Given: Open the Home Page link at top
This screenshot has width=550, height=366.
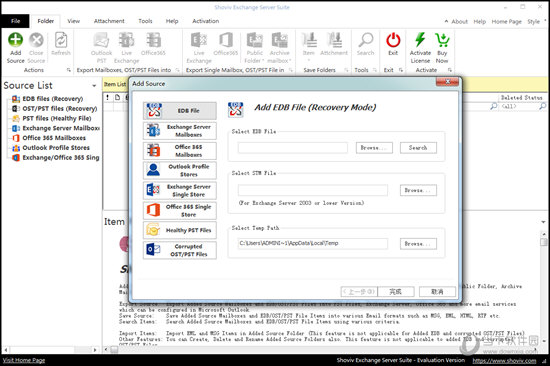Looking at the screenshot, I should [x=507, y=21].
